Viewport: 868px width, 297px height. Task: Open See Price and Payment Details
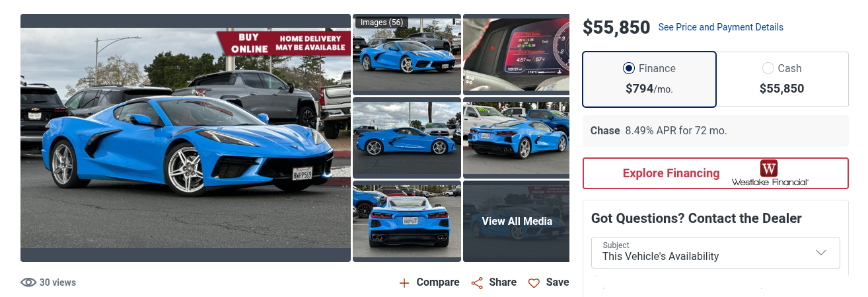[721, 27]
